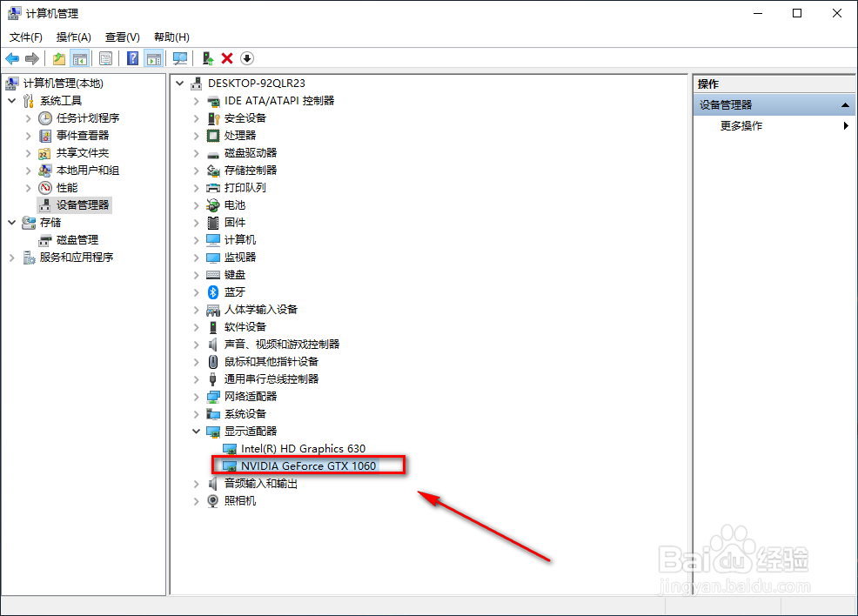The image size is (858, 616).
Task: Open the 查看(V) menu
Action: pyautogui.click(x=122, y=37)
